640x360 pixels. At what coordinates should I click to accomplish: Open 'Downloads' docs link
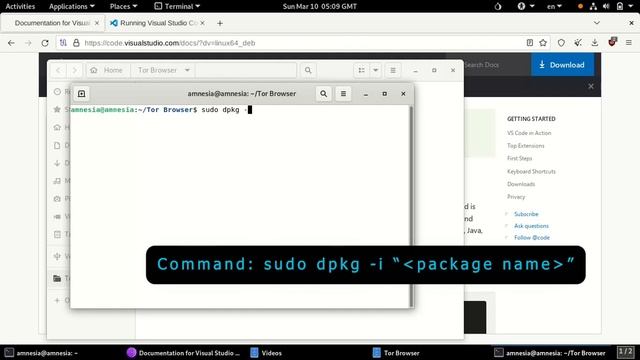tap(521, 184)
